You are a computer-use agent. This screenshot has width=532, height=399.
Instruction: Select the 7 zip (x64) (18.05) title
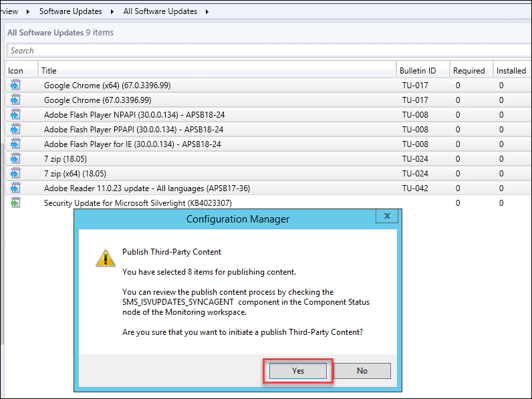click(x=75, y=174)
